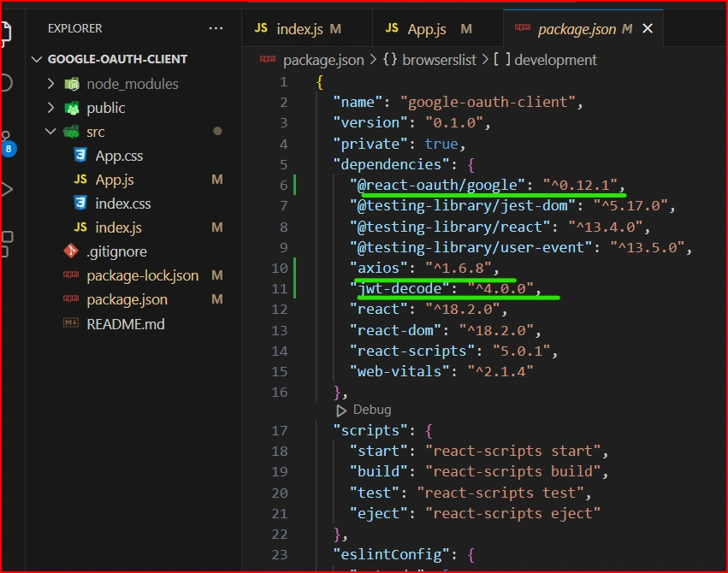Click the CSS icon beside index.css
Screen dimensions: 728x573
pyautogui.click(x=80, y=203)
